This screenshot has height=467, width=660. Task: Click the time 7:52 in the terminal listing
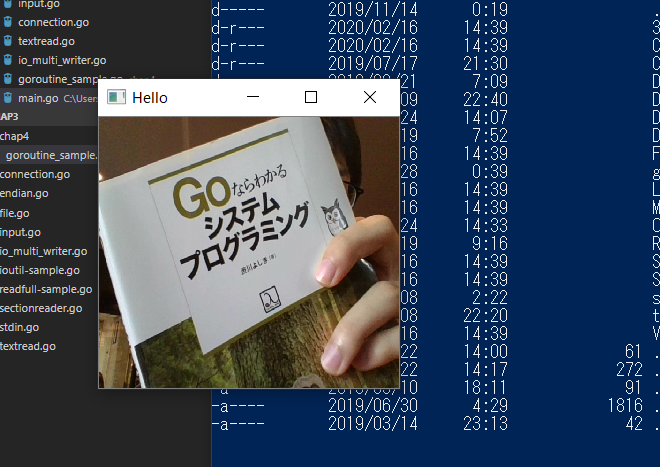490,135
